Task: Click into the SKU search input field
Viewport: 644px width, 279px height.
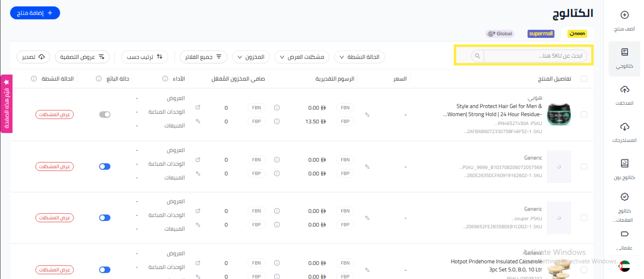Action: click(x=535, y=56)
